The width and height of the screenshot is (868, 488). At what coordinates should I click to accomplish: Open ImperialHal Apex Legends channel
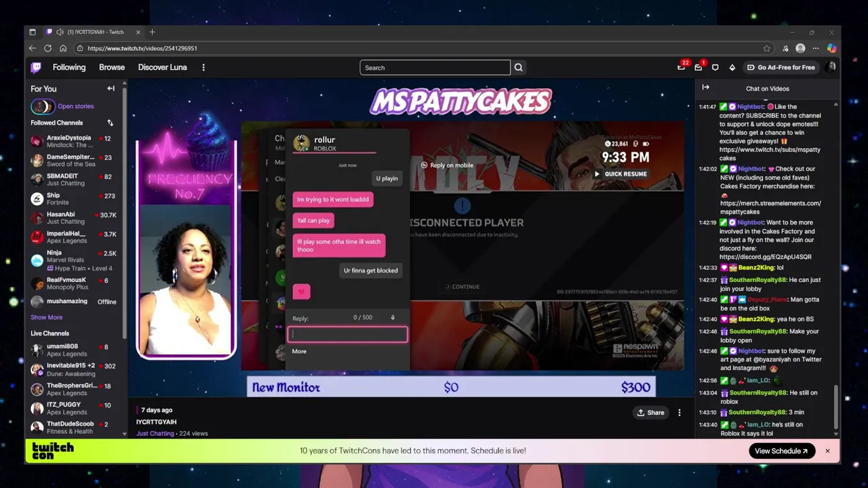point(76,237)
